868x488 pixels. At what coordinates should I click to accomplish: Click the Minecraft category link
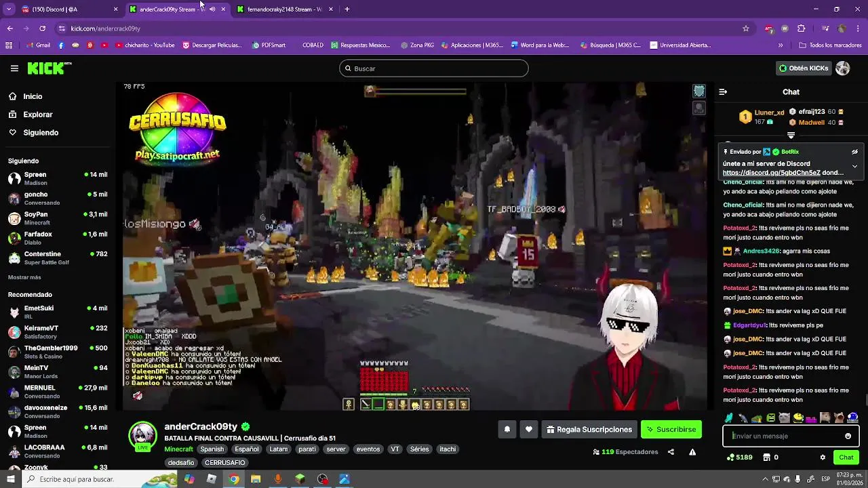click(x=178, y=449)
